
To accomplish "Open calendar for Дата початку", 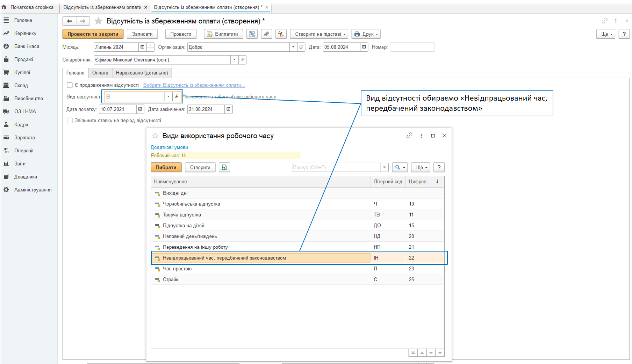I will tap(140, 109).
